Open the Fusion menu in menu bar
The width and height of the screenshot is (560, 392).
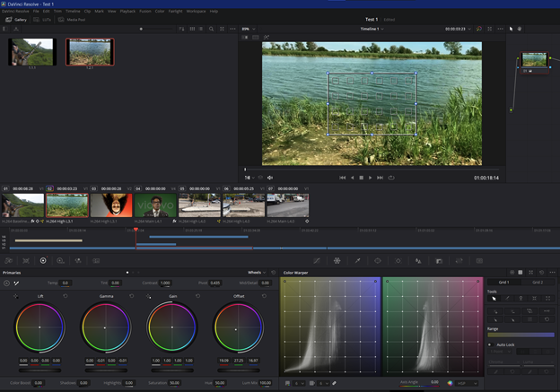click(144, 11)
